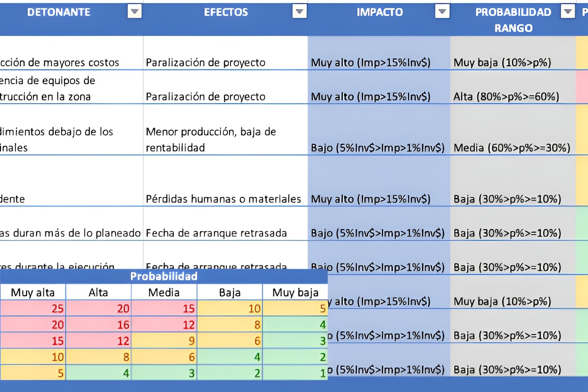Select the DETONANTE header label
The image size is (588, 392).
click(59, 12)
